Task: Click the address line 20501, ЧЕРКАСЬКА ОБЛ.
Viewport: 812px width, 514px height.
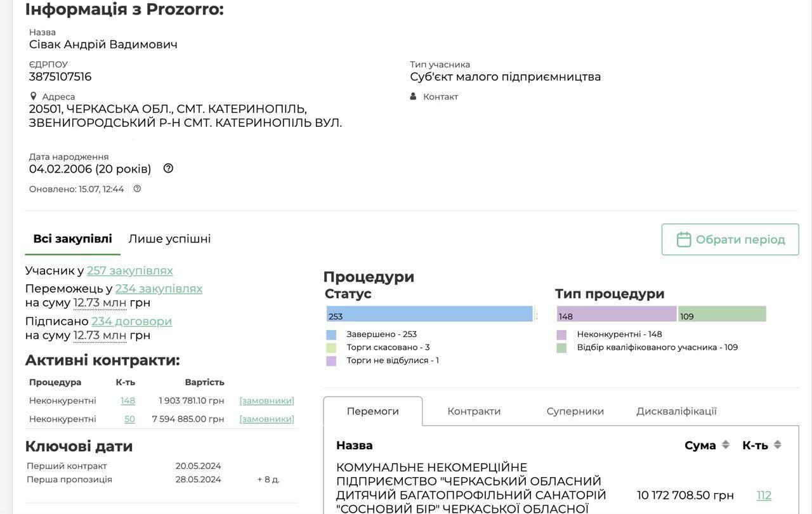Action: (168, 109)
